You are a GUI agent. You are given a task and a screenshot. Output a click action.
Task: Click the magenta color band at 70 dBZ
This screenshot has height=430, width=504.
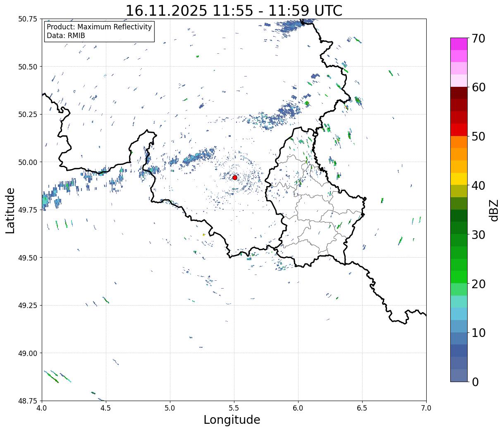[x=459, y=44]
